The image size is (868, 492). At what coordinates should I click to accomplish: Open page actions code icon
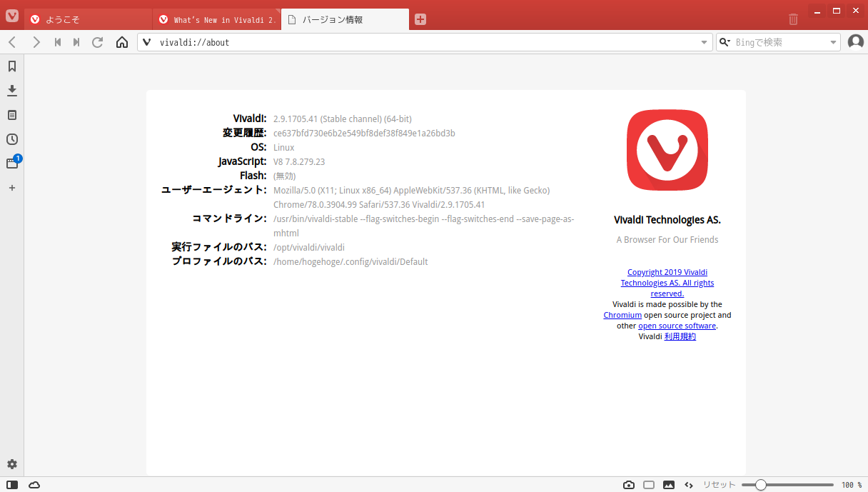[689, 485]
